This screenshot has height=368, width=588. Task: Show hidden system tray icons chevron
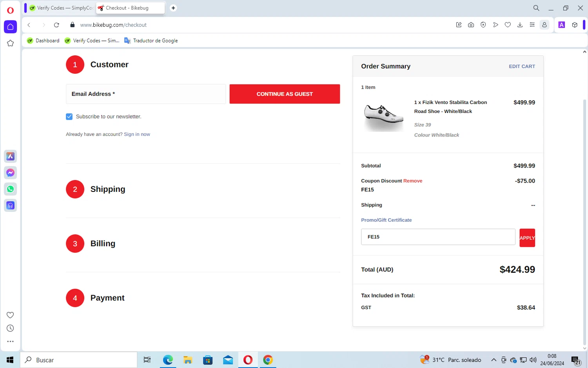(x=494, y=360)
